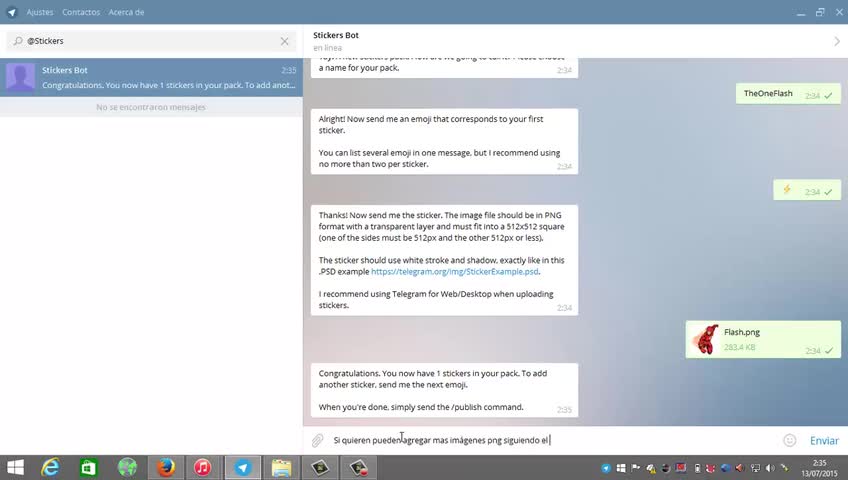Open the StickerExample.psd link
Viewport: 848px width, 480px height.
[x=455, y=271]
